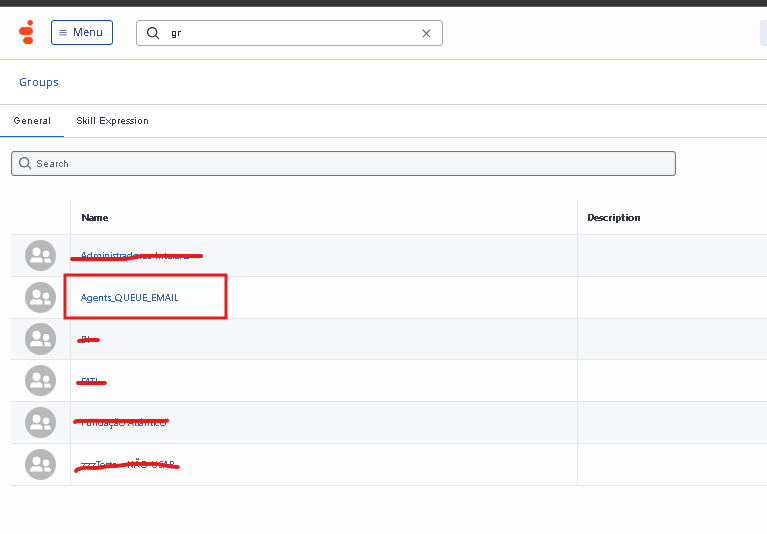This screenshot has width=767, height=534.
Task: Switch to the Skill Expression tab
Action: [112, 121]
